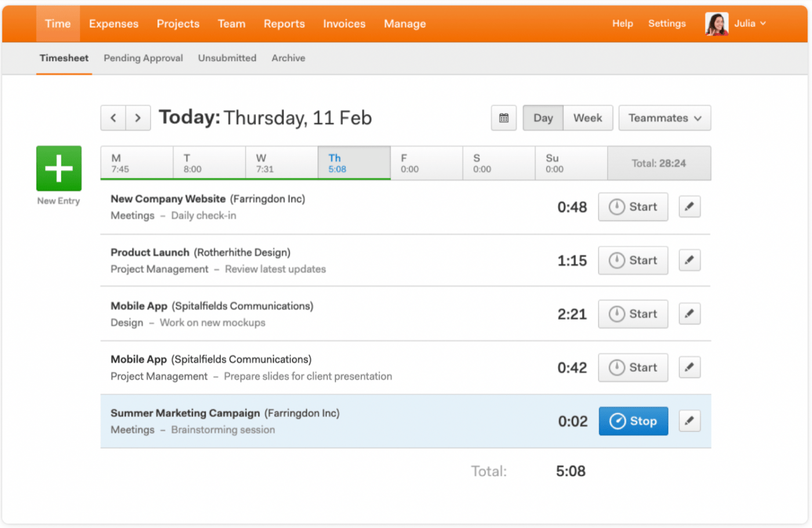Click the green New Entry plus icon
This screenshot has width=812, height=528.
(x=59, y=168)
